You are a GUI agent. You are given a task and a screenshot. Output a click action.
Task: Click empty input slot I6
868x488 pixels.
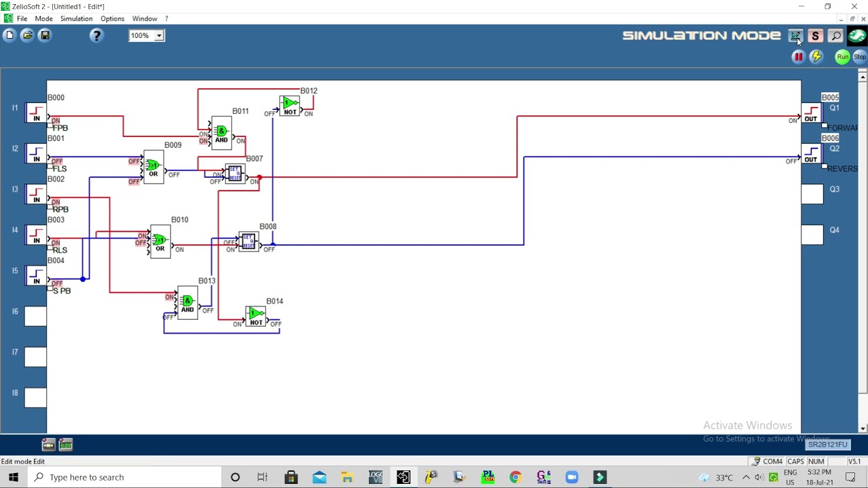click(36, 317)
